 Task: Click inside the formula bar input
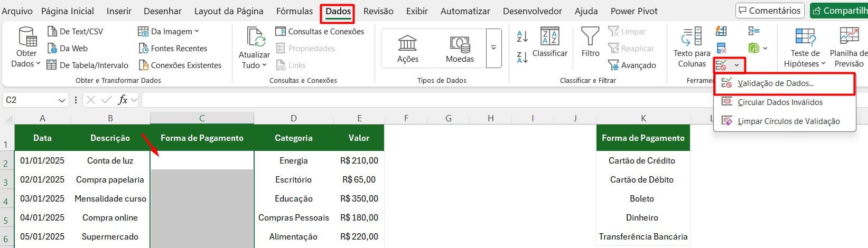click(x=502, y=100)
